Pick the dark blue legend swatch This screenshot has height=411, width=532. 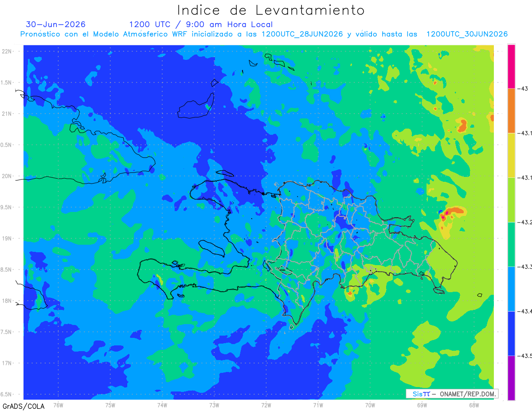pyautogui.click(x=511, y=333)
